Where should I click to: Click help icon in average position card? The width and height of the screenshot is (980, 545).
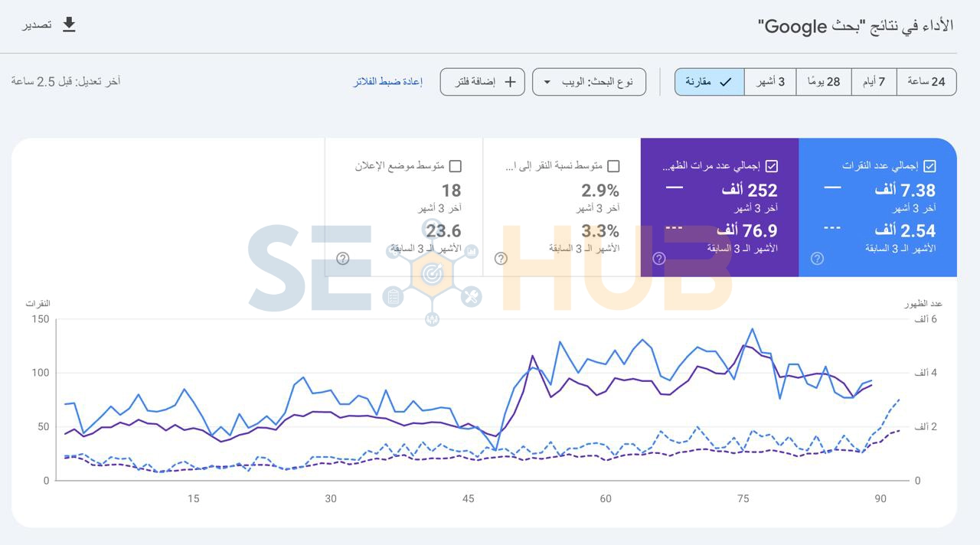coord(343,259)
